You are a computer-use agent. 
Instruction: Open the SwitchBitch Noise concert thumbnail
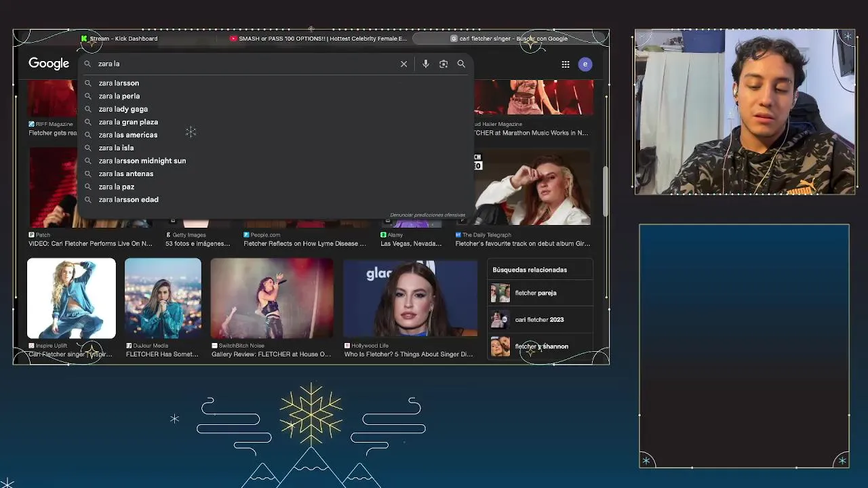(272, 298)
